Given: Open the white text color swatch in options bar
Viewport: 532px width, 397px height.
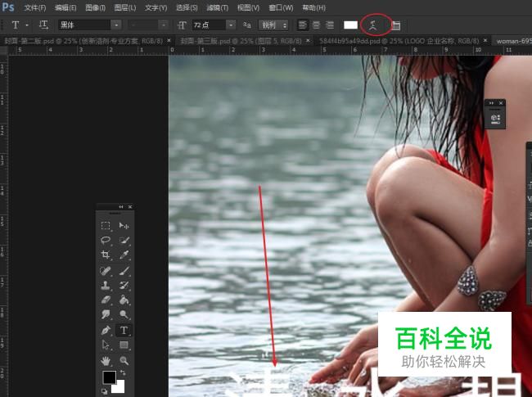Looking at the screenshot, I should point(350,25).
